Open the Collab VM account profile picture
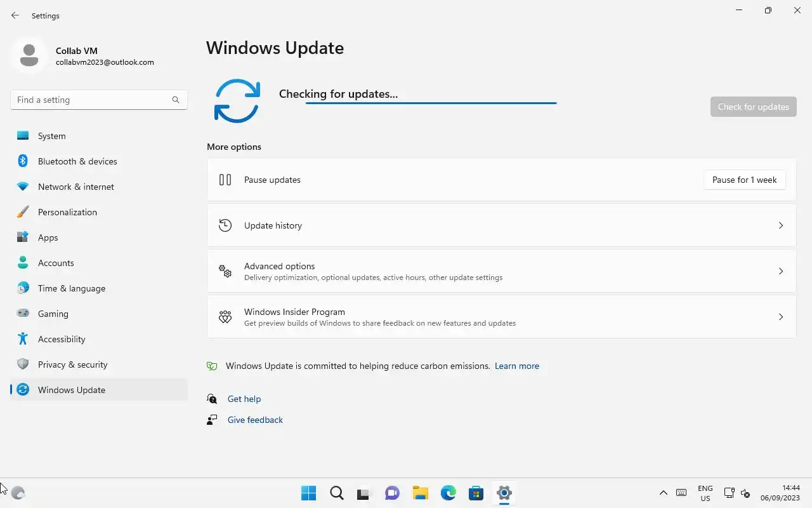 [x=29, y=55]
